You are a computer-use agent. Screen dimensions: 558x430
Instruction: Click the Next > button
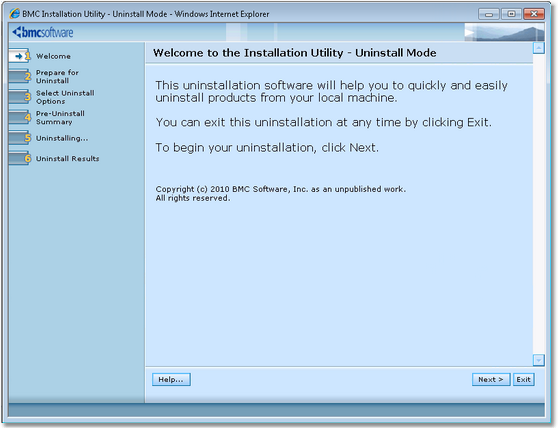[x=491, y=379]
